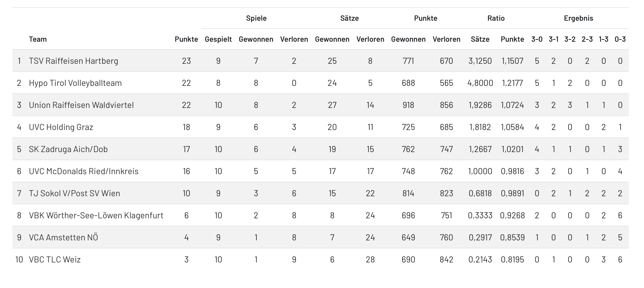
Task: Click Hartberg's sets ratio value 3,1250
Action: 480,61
